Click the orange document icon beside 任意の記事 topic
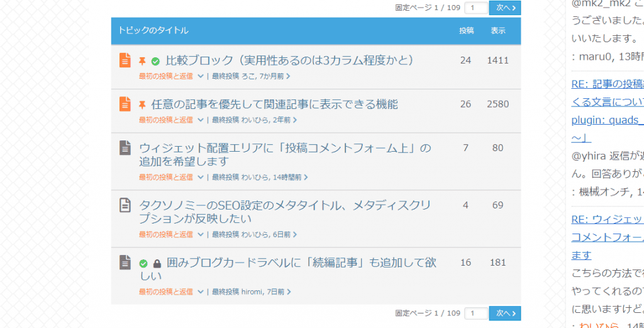The width and height of the screenshot is (644, 328). pyautogui.click(x=125, y=104)
